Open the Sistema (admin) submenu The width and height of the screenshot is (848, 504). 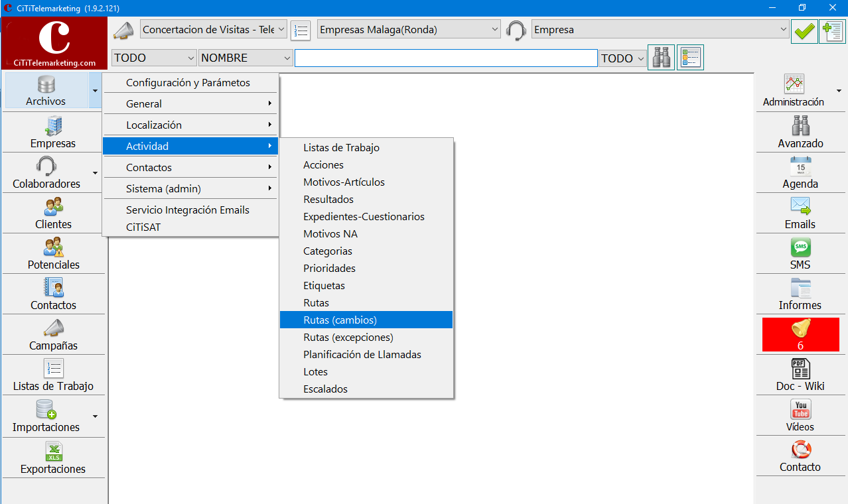[x=190, y=189]
